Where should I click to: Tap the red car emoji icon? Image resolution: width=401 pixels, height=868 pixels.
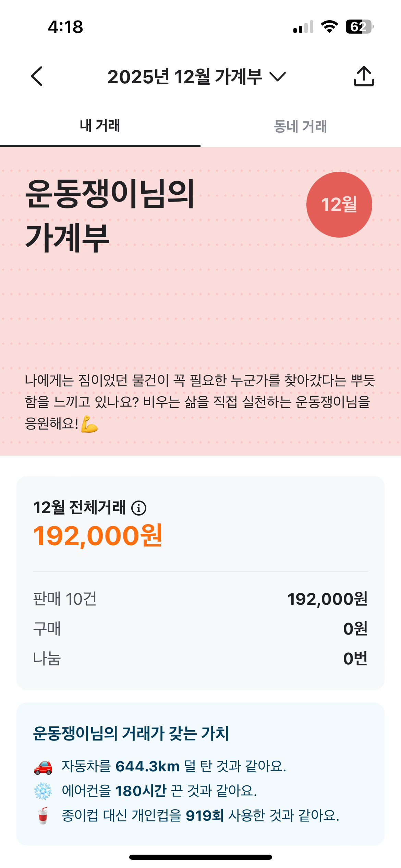[x=43, y=767]
